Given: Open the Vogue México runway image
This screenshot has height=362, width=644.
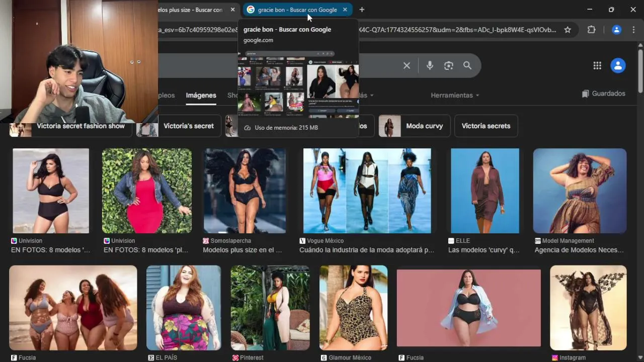Looking at the screenshot, I should coord(367,191).
